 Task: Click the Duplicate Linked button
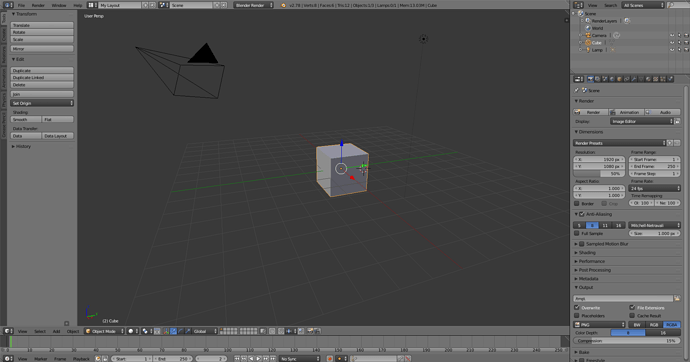(42, 77)
